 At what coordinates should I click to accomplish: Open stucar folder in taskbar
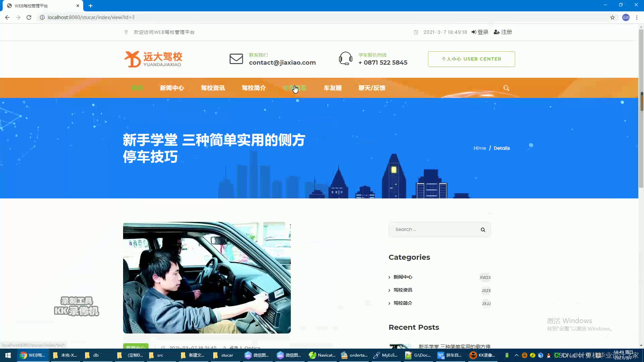click(x=223, y=355)
